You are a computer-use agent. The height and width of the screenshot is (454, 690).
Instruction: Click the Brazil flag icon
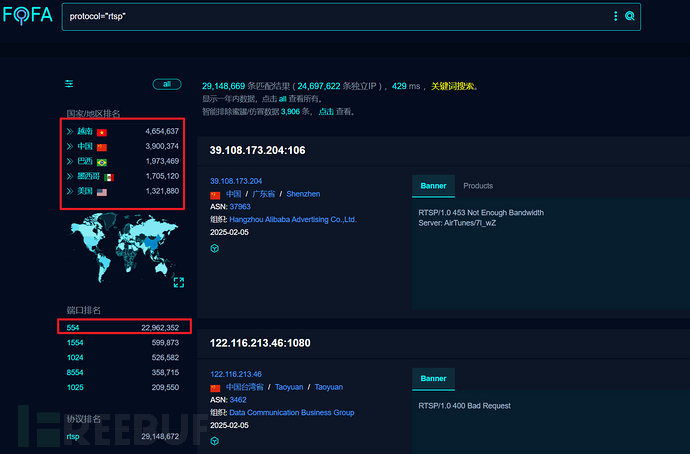[102, 162]
